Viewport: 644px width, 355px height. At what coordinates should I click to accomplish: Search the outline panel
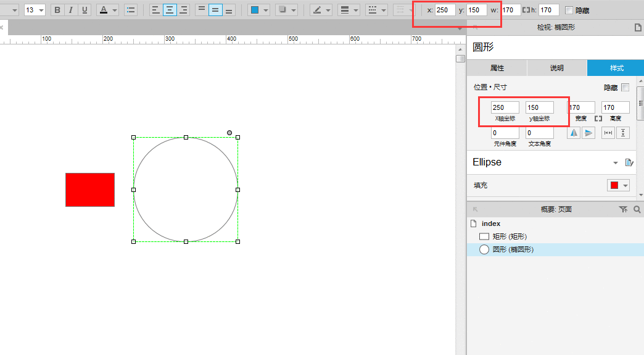[637, 209]
